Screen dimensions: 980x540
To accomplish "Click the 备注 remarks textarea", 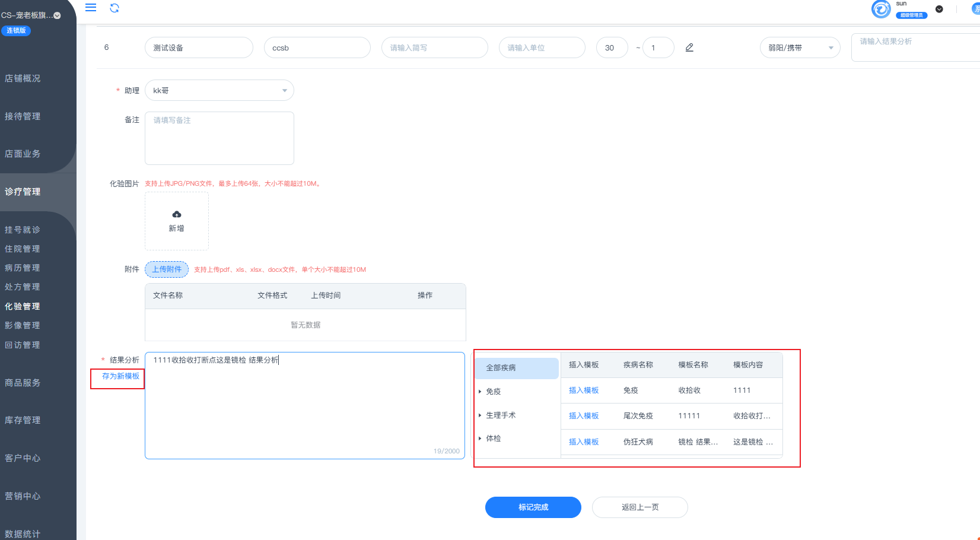I will 219,138.
